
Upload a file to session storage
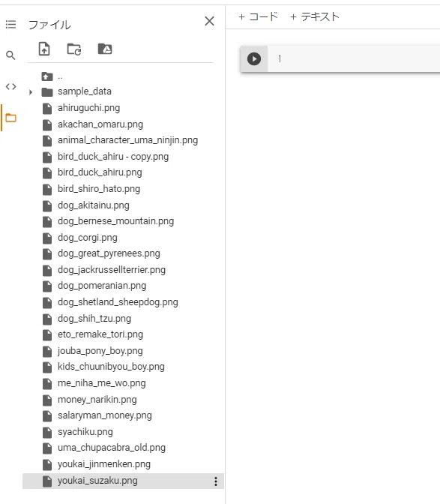(44, 49)
